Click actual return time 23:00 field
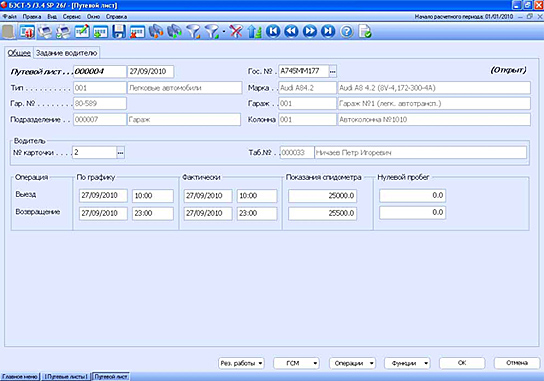The image size is (544, 381). point(257,213)
